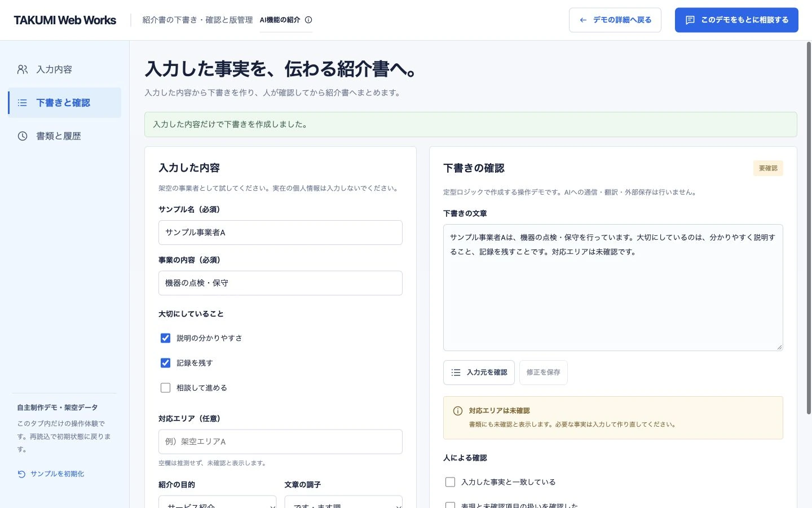Click 紹介書の下書き・確認と版管理 header text

coord(197,20)
